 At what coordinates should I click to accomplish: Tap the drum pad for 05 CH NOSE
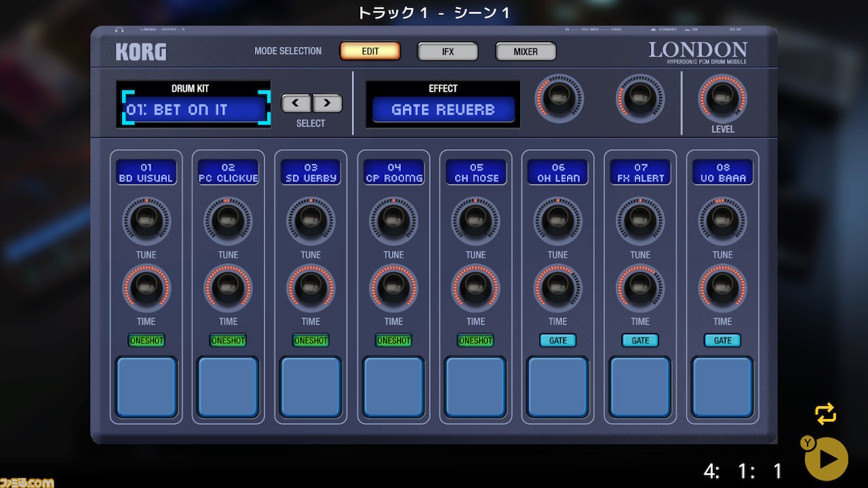[476, 386]
